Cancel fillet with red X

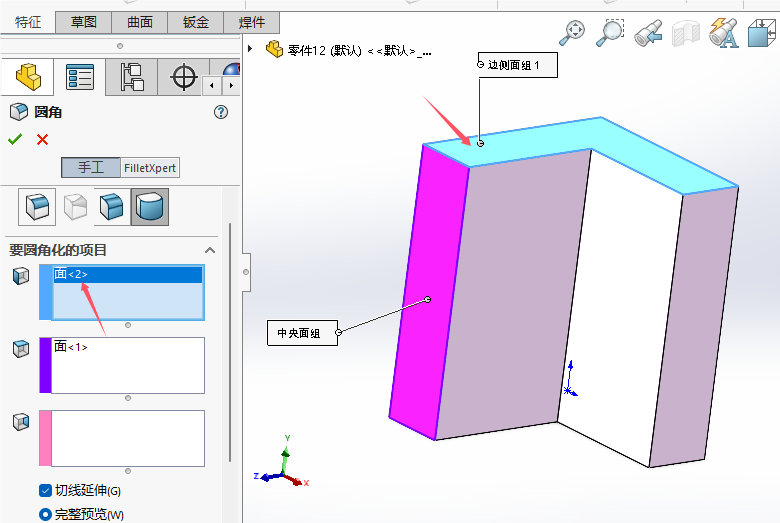pyautogui.click(x=42, y=139)
